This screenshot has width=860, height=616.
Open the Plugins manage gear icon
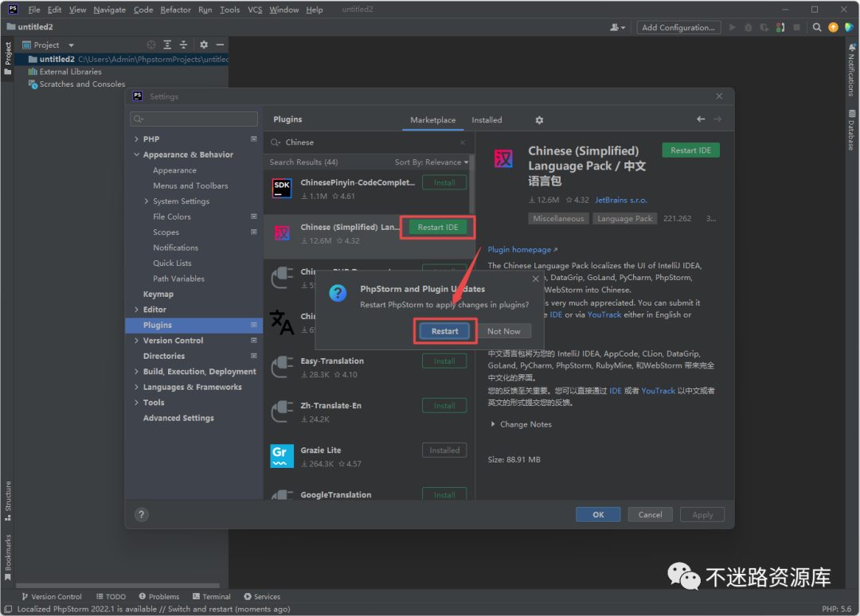(x=539, y=120)
